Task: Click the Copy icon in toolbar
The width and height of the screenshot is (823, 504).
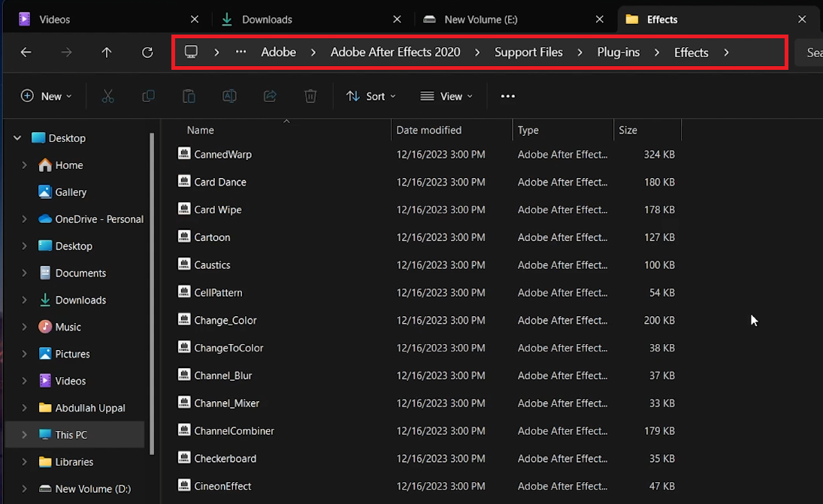Action: pyautogui.click(x=148, y=96)
